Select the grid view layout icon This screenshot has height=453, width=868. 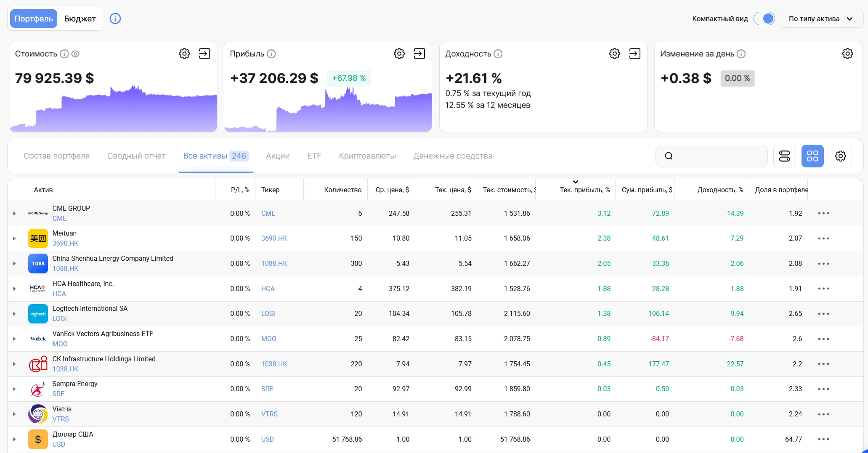point(813,156)
